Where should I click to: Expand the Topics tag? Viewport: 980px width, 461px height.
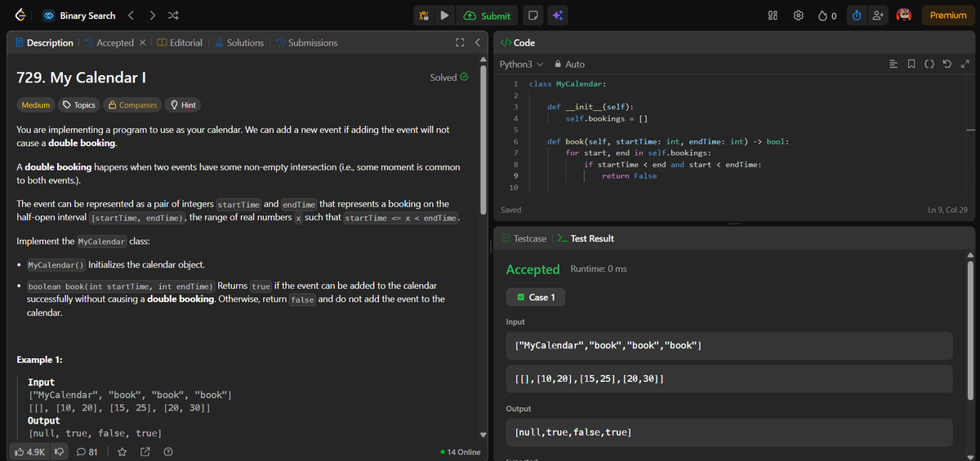coord(79,104)
